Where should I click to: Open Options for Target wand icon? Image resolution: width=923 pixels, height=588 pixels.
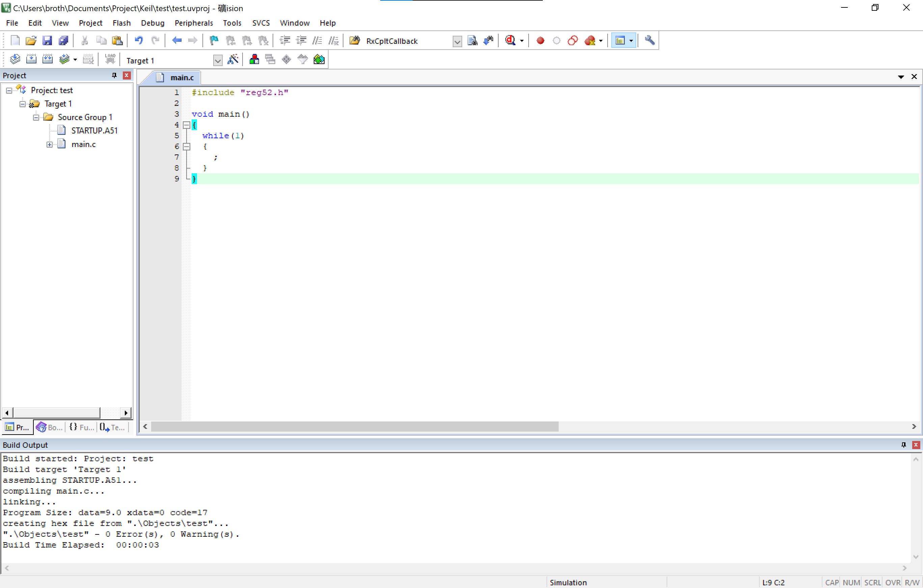pos(233,59)
